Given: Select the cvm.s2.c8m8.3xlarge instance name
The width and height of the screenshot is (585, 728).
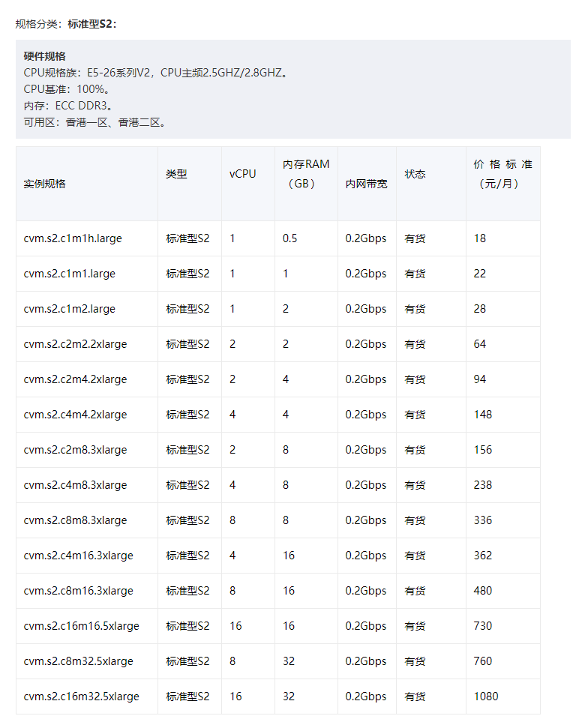Looking at the screenshot, I should pos(75,521).
